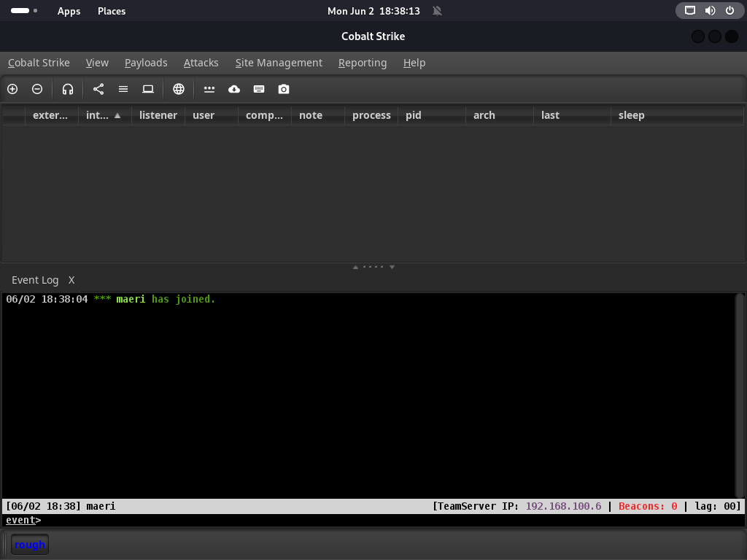The width and height of the screenshot is (747, 560).
Task: Open the Attacks menu
Action: point(201,63)
